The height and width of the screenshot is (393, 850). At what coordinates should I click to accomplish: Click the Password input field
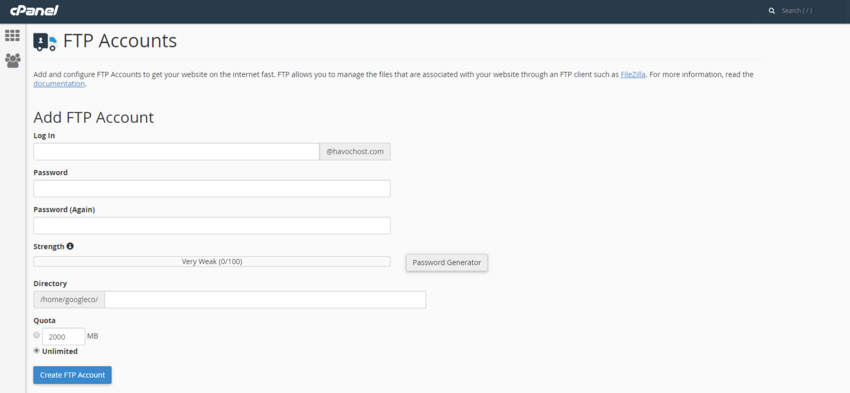pos(212,189)
